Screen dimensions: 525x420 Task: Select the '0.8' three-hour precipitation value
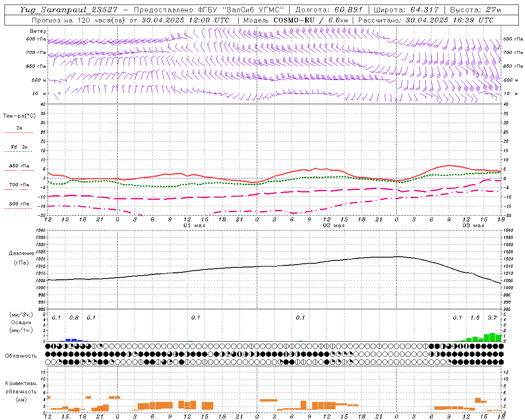coord(74,318)
